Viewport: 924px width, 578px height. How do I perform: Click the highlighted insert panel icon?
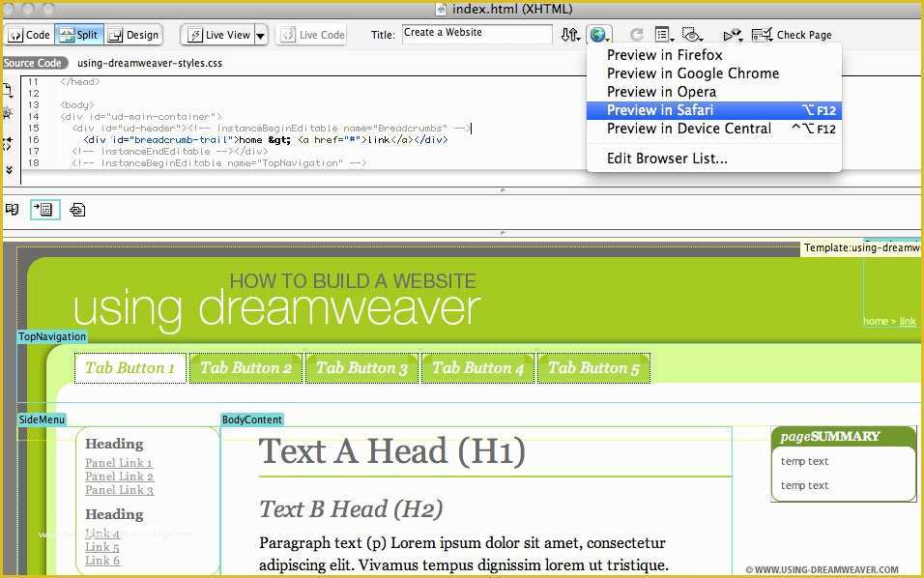click(x=44, y=209)
